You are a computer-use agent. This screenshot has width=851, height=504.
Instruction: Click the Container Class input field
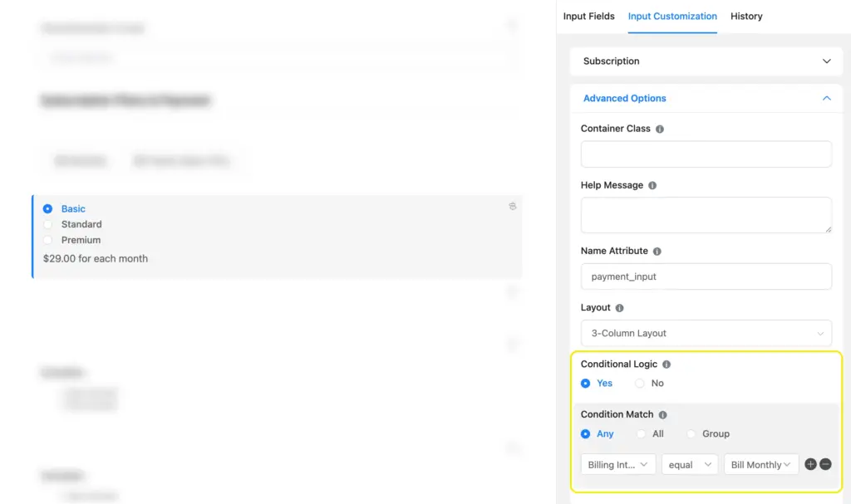[706, 154]
